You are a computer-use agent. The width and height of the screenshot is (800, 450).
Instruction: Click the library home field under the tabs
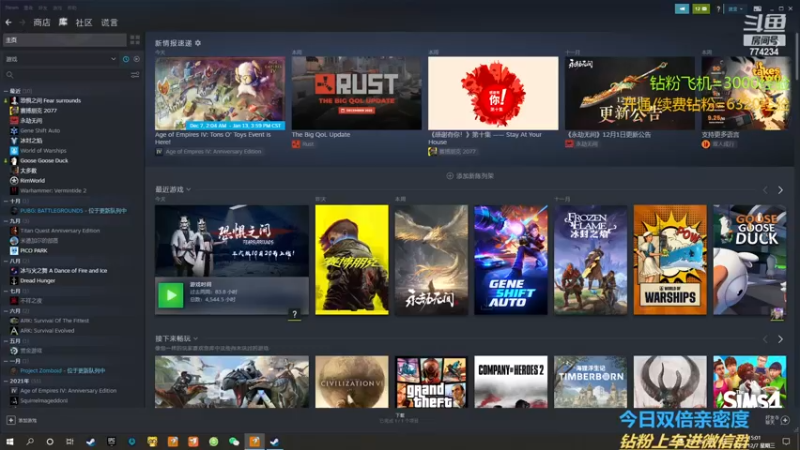tap(65, 40)
